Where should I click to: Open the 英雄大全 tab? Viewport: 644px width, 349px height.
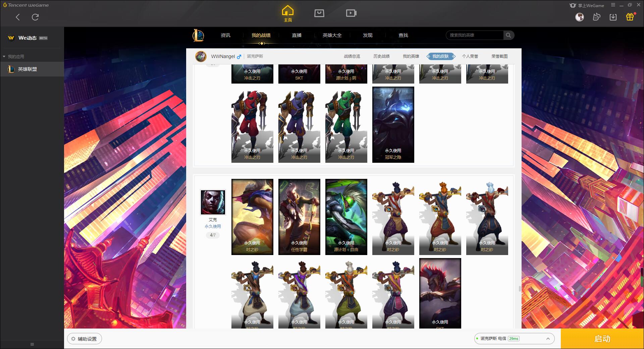point(332,35)
